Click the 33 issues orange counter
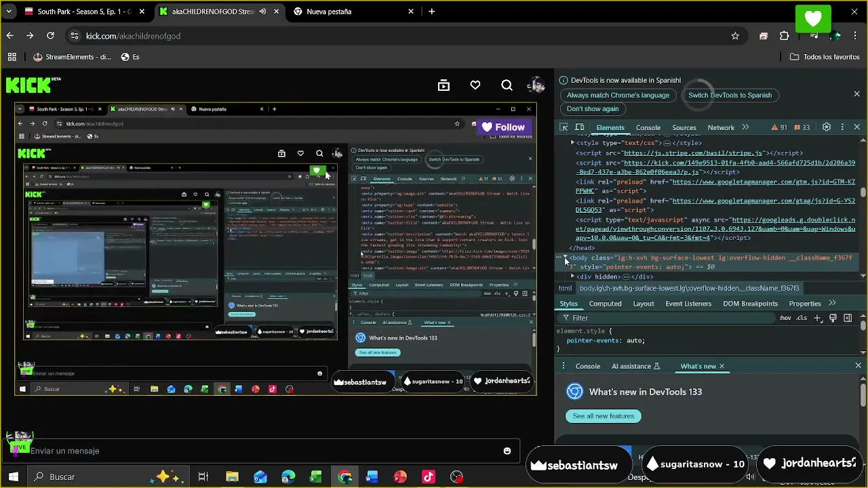Viewport: 868px width, 488px height. tap(801, 127)
